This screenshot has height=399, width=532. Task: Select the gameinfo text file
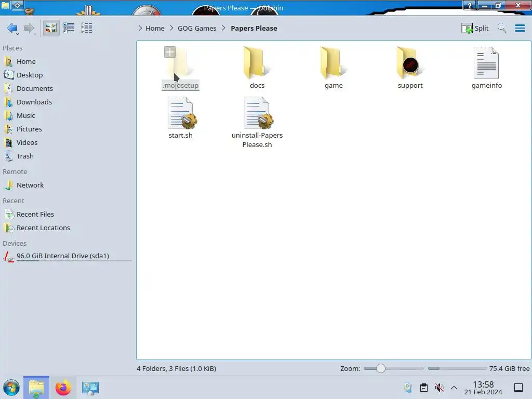pyautogui.click(x=486, y=68)
